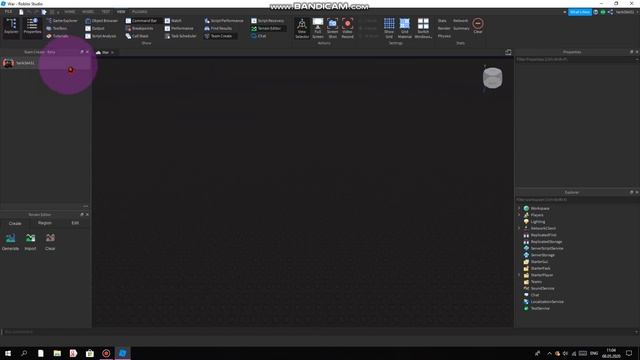Click the Network stats option
Viewport: 640px width, 360px height.
pos(460,20)
